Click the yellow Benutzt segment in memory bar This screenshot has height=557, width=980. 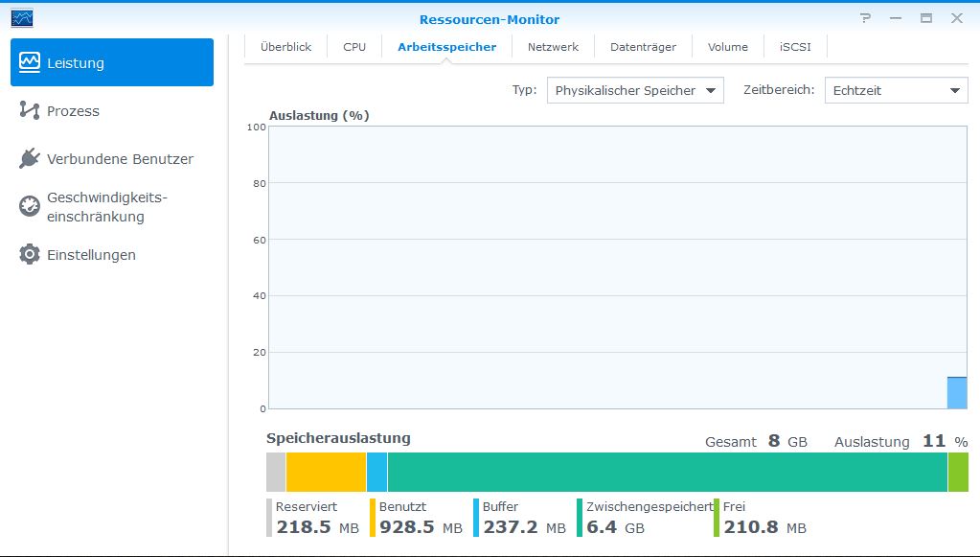point(326,472)
